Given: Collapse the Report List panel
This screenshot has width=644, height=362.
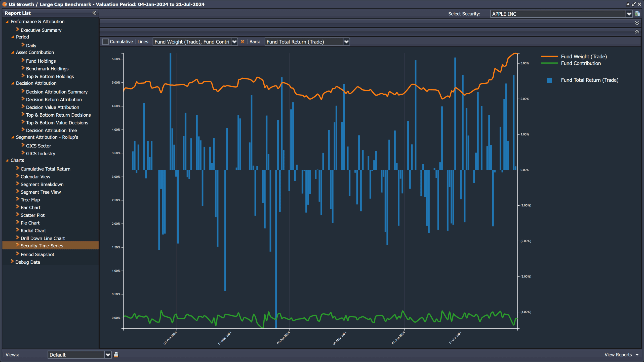Looking at the screenshot, I should point(94,13).
